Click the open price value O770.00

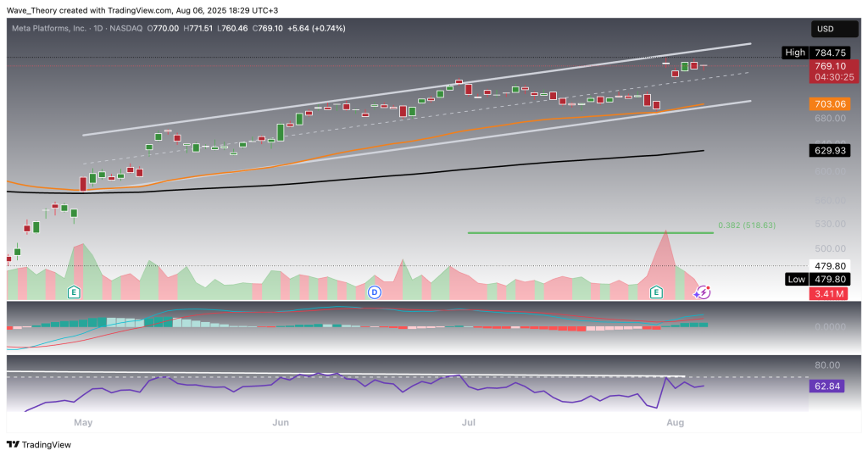tap(163, 28)
